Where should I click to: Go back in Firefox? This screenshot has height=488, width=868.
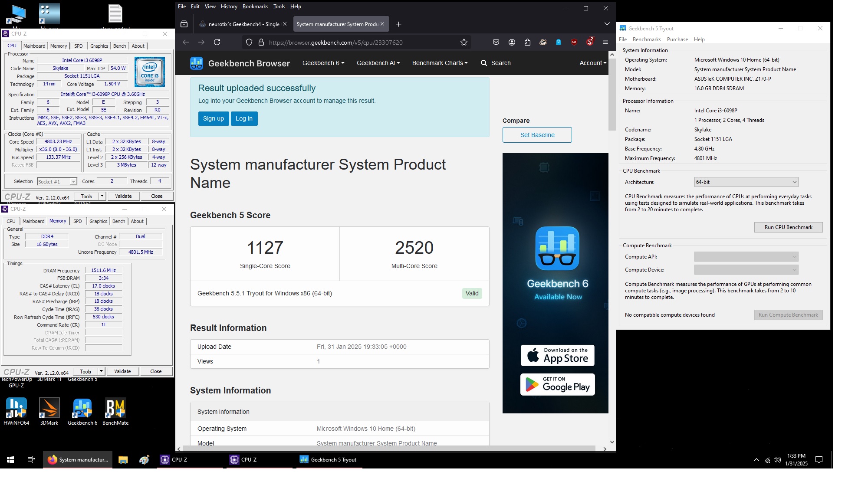pos(186,42)
